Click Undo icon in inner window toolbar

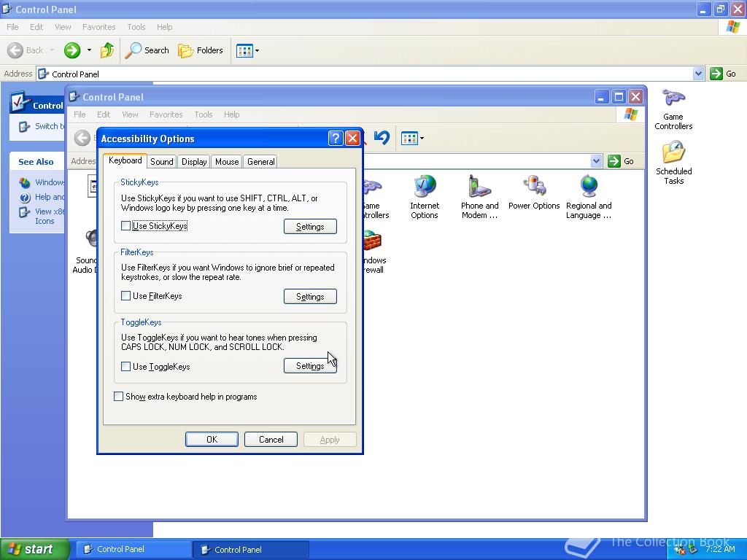pyautogui.click(x=382, y=138)
